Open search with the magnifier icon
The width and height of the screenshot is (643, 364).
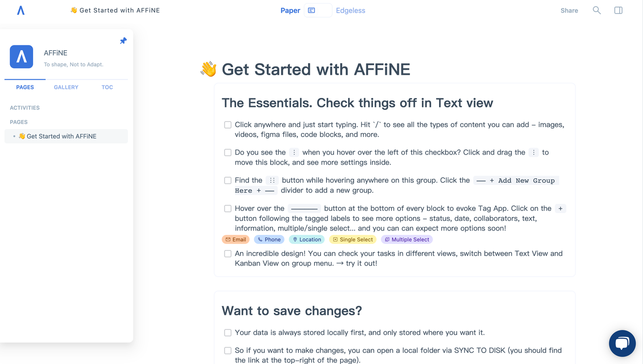(597, 10)
